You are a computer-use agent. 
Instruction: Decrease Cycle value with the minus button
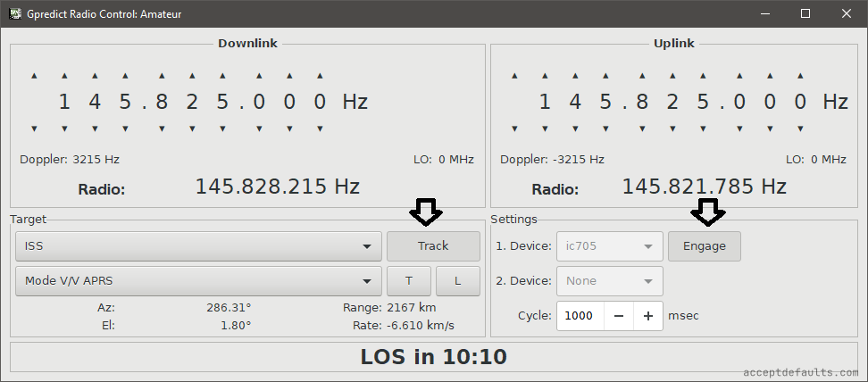619,316
